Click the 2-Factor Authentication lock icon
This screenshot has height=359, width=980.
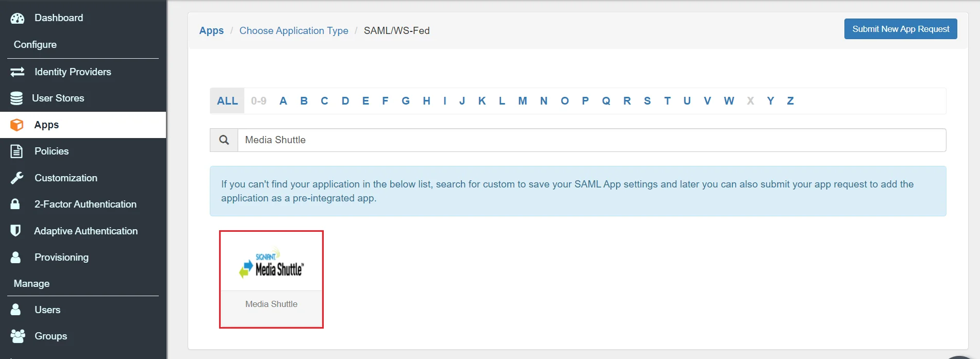coord(15,204)
